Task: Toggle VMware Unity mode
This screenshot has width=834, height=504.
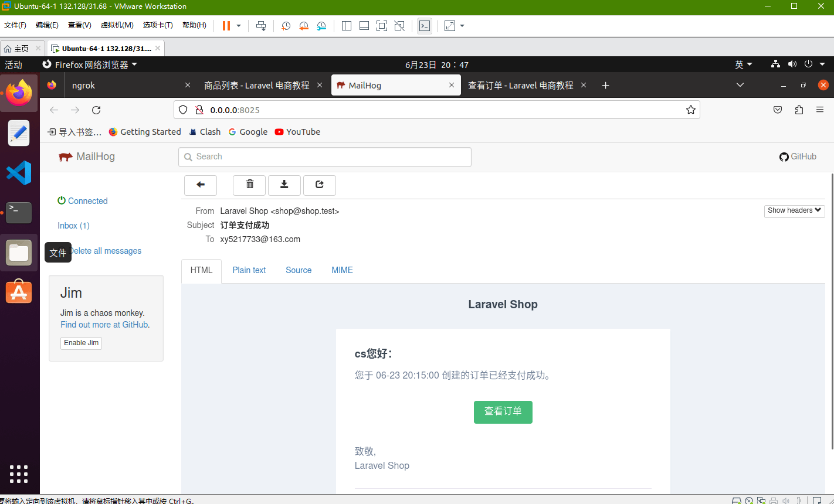Action: click(399, 26)
